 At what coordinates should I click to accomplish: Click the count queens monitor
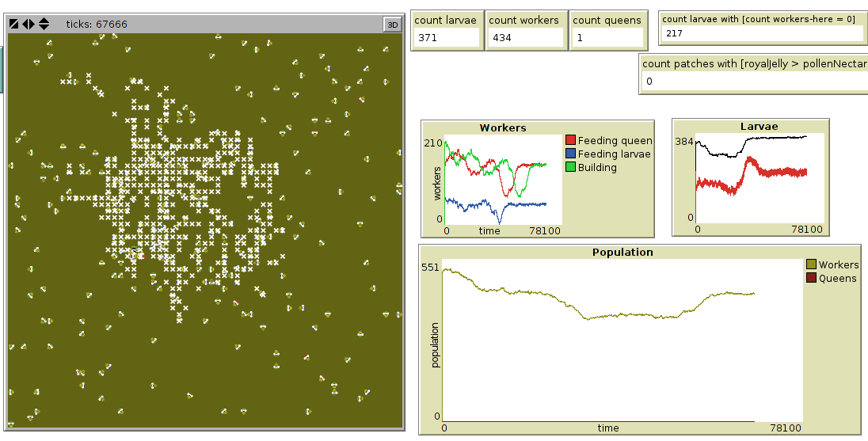607,30
